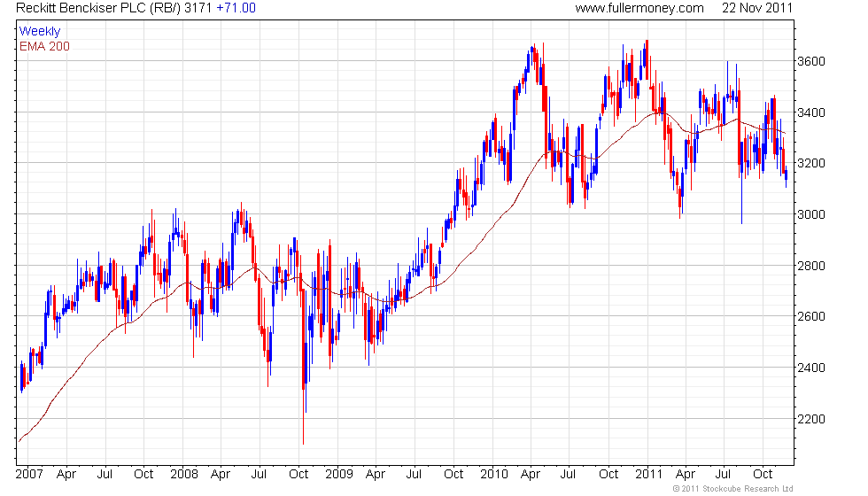Click the 2009 year axis label
The height and width of the screenshot is (496, 868).
click(x=338, y=475)
